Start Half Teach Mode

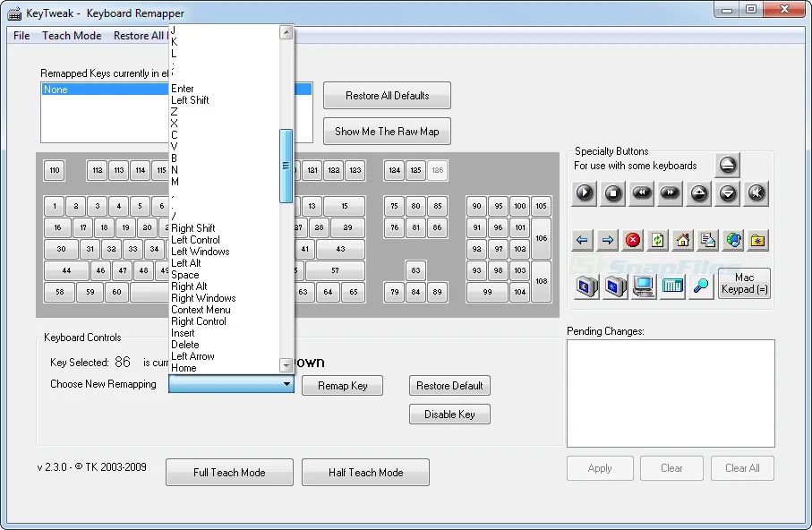tap(365, 473)
